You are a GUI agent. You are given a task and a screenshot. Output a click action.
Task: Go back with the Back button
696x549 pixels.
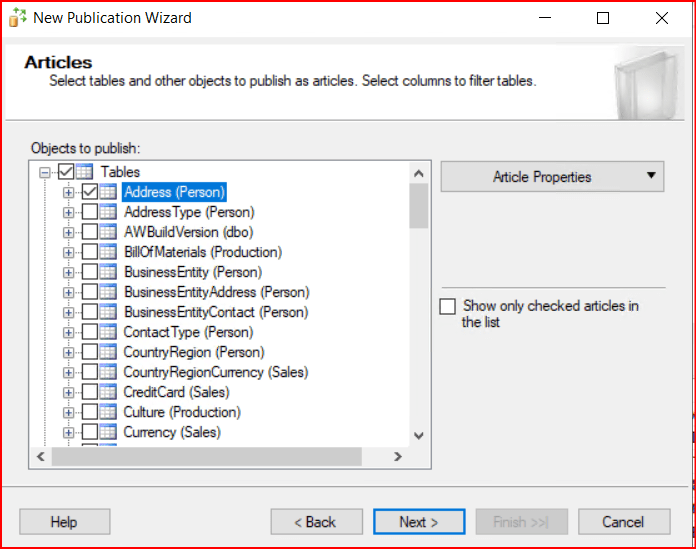coord(315,522)
